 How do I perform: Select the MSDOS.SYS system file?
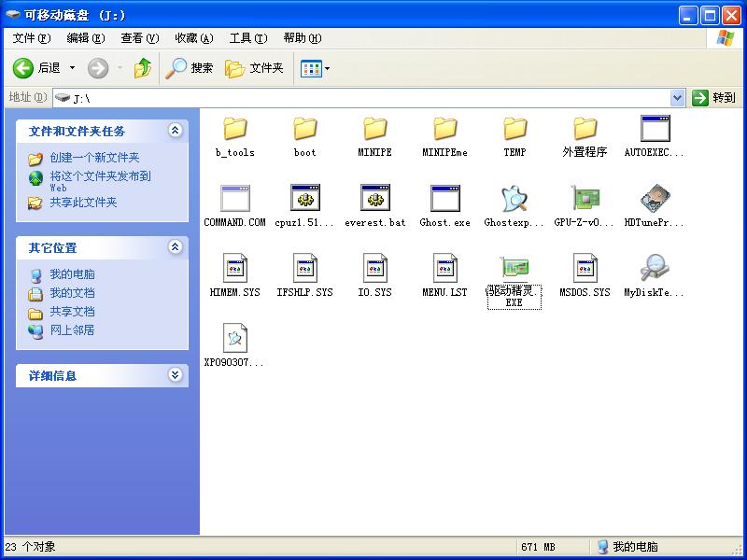584,269
